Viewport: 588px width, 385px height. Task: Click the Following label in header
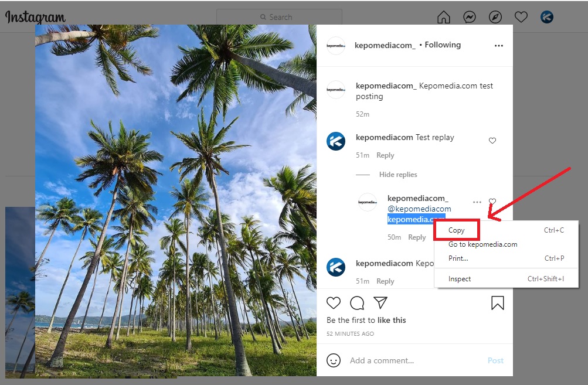(x=443, y=45)
